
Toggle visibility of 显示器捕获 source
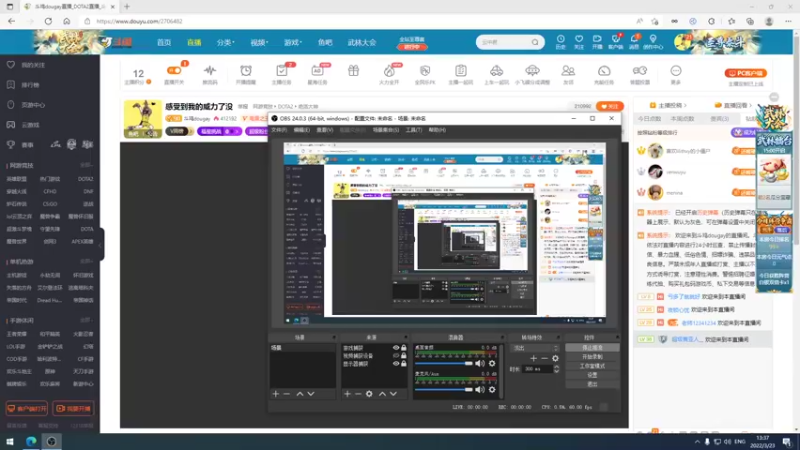[396, 364]
